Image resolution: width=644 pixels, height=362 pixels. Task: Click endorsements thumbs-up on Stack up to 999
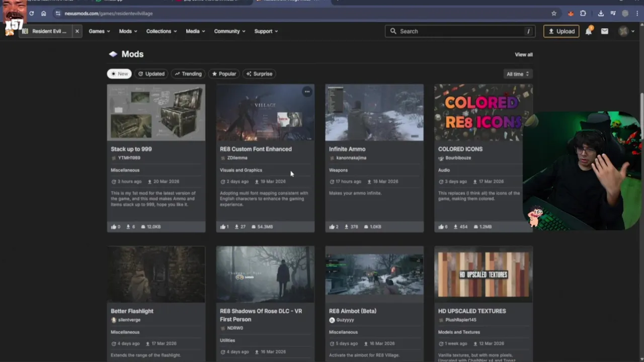click(x=113, y=227)
